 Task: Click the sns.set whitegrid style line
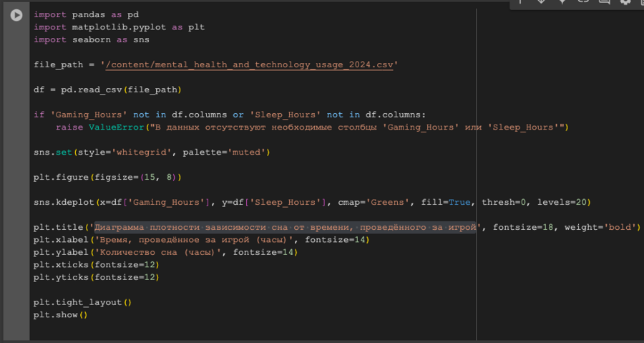[x=152, y=153]
